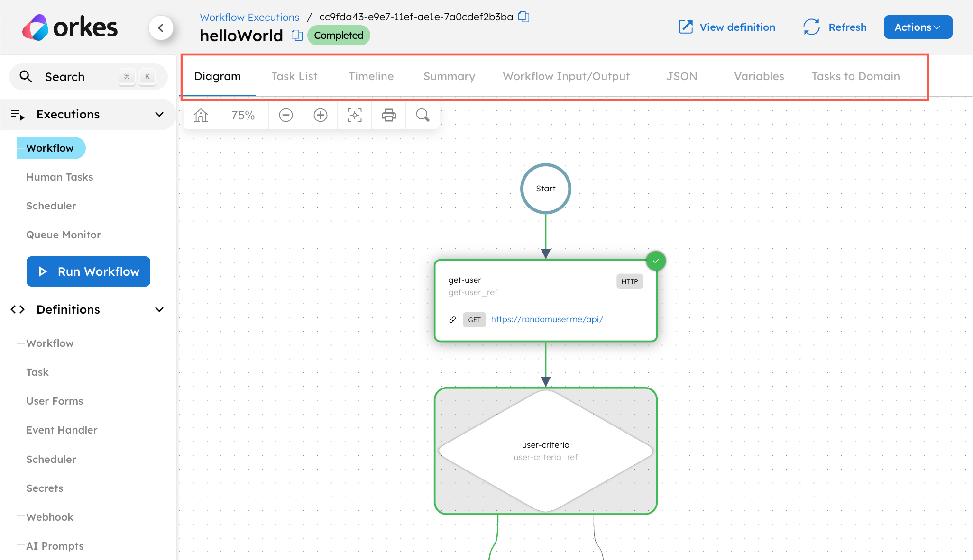Open Task under Definitions
Viewport: 973px width, 560px height.
pos(37,372)
